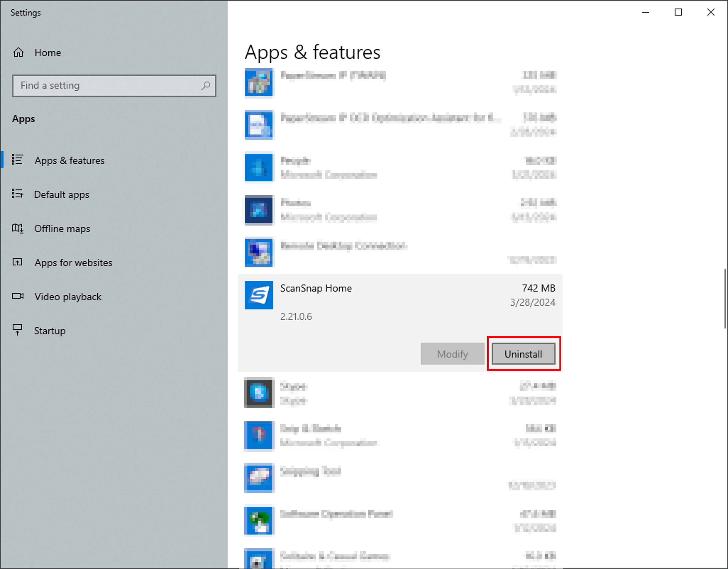This screenshot has width=728, height=569.
Task: Close the Settings window
Action: coord(711,12)
